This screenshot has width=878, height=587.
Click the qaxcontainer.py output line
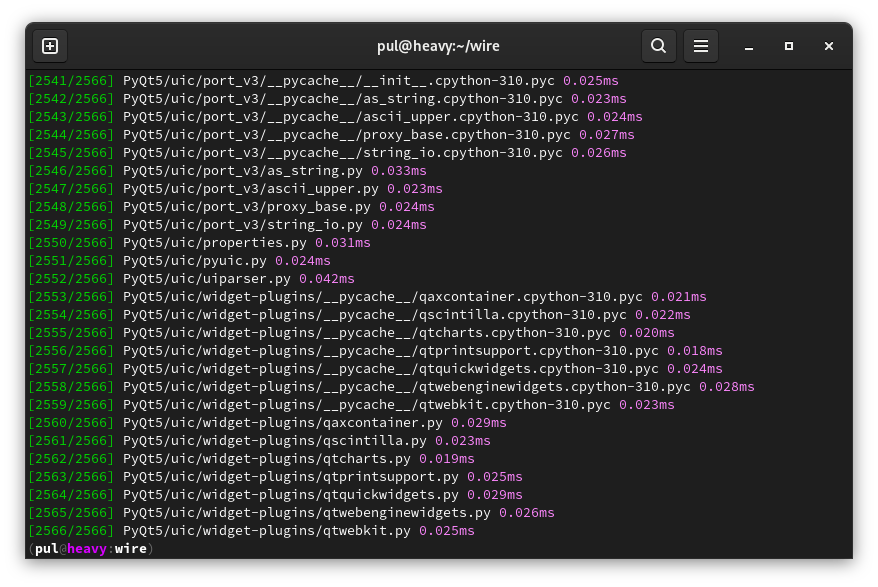tap(267, 422)
